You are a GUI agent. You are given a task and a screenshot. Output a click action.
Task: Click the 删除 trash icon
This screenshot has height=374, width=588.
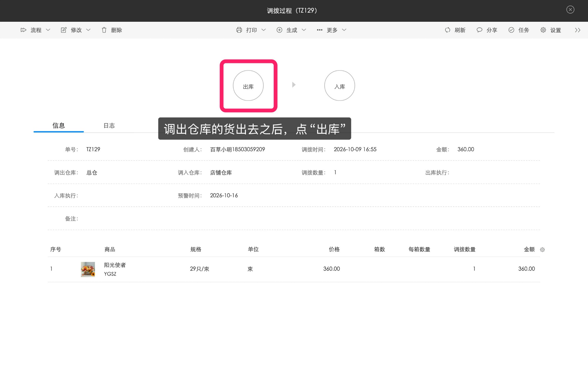tap(104, 30)
